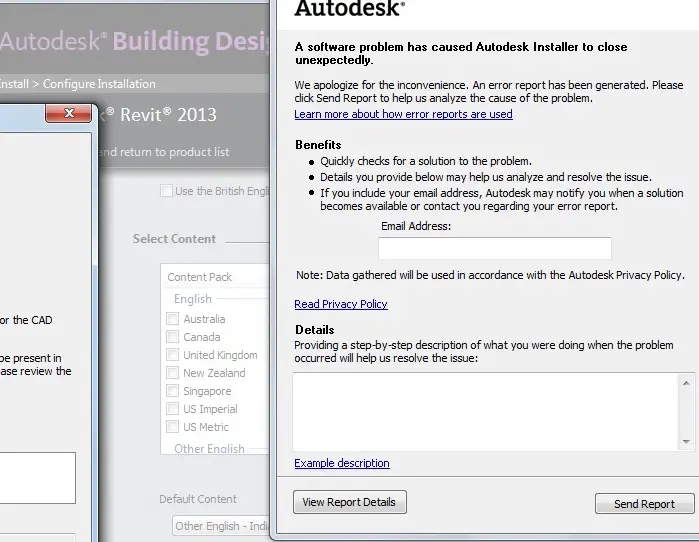Check the Australia content pack checkbox
This screenshot has height=542, width=699.
pyautogui.click(x=172, y=319)
